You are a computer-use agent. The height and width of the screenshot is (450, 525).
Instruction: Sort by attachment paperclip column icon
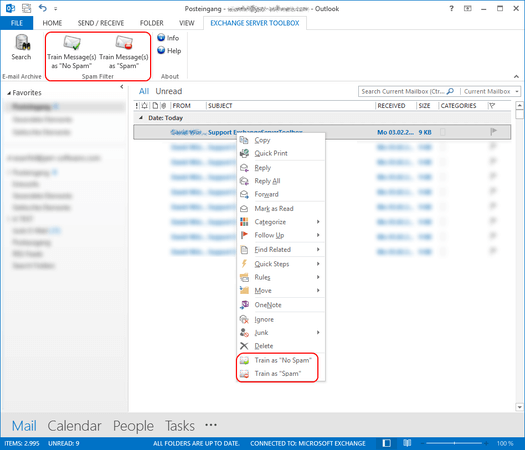click(163, 106)
